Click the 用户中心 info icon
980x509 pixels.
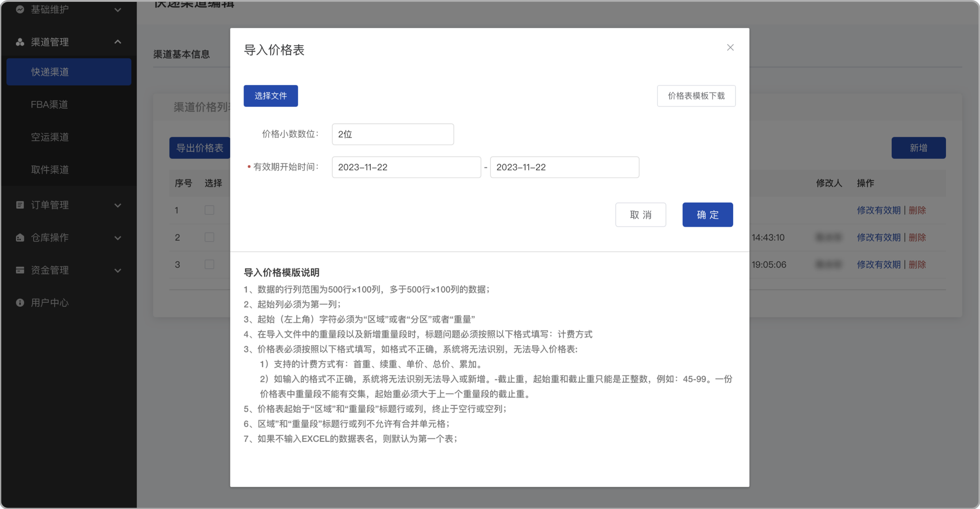19,303
